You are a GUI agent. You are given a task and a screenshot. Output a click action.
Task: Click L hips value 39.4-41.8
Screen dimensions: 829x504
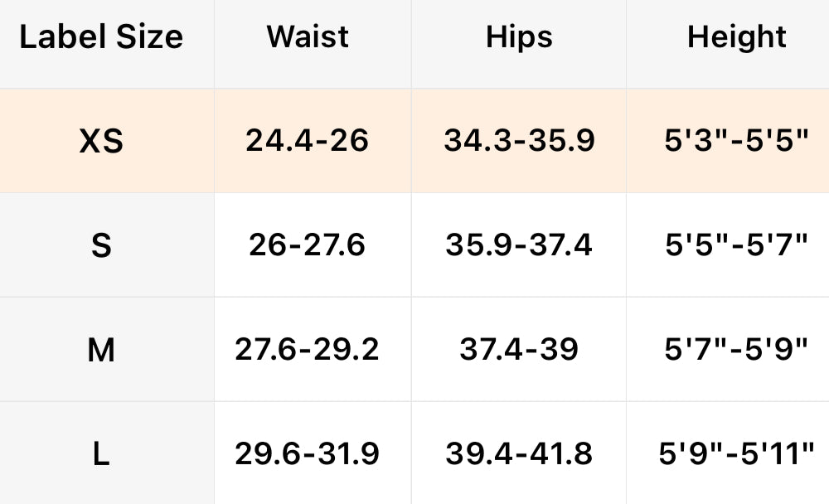519,454
